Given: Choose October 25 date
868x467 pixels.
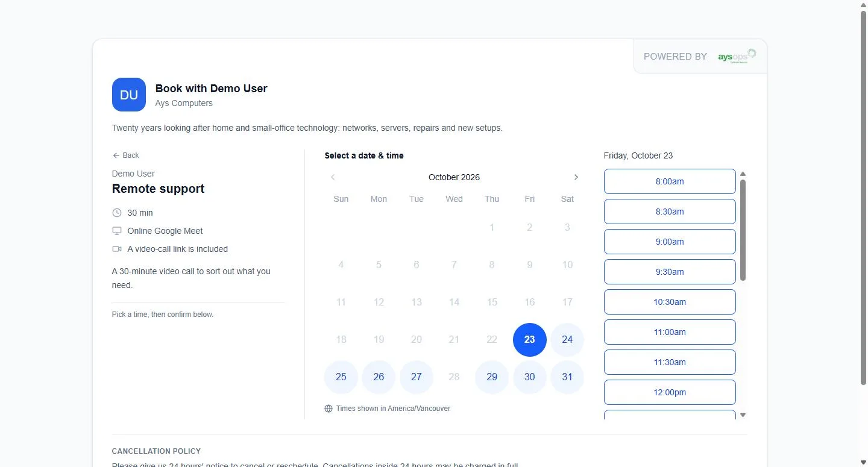Looking at the screenshot, I should pyautogui.click(x=341, y=377).
